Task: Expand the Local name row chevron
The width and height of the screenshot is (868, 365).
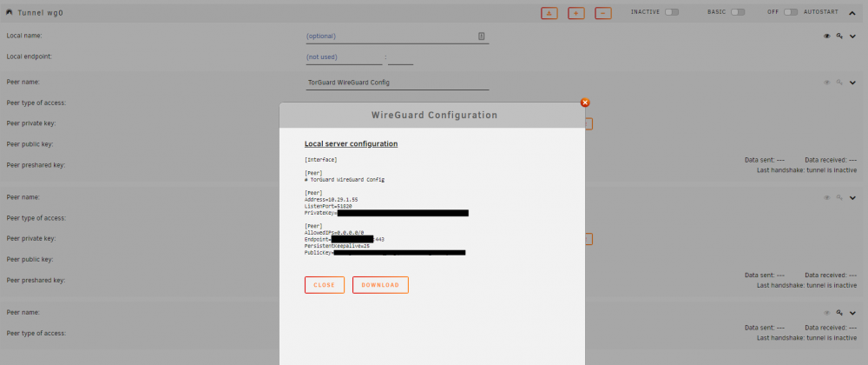Action: coord(852,36)
